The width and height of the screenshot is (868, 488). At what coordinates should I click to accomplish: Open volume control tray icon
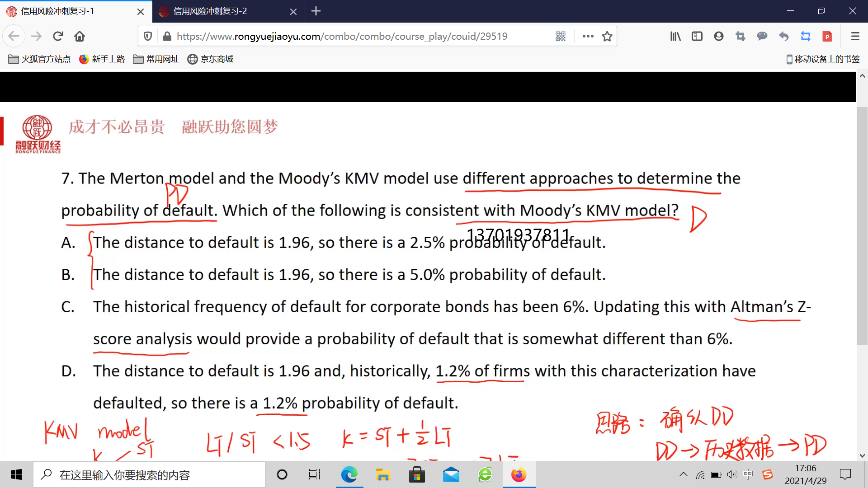point(732,474)
